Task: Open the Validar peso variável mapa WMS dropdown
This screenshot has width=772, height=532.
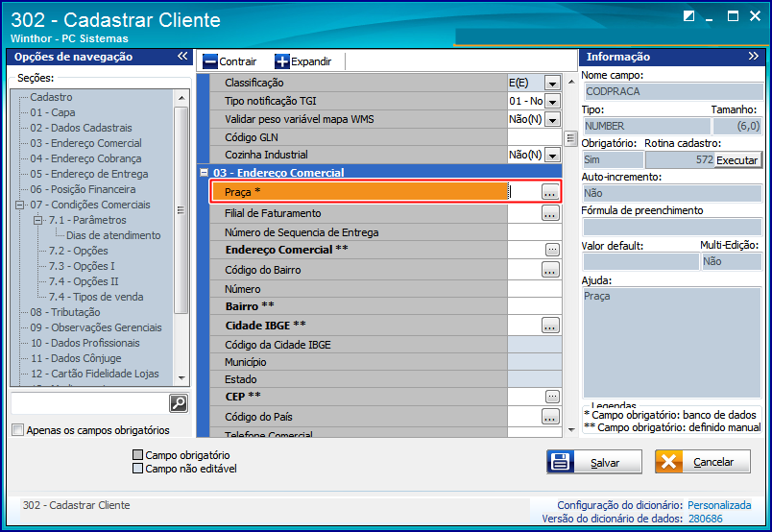Action: pos(552,119)
